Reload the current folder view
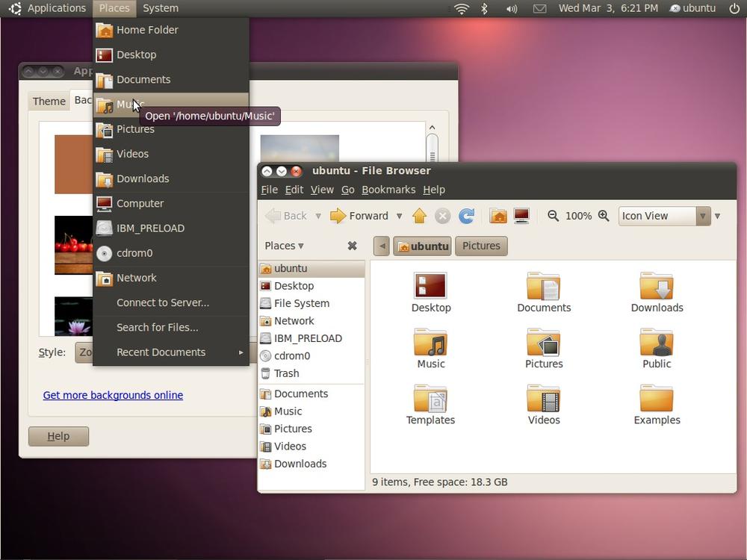 466,216
